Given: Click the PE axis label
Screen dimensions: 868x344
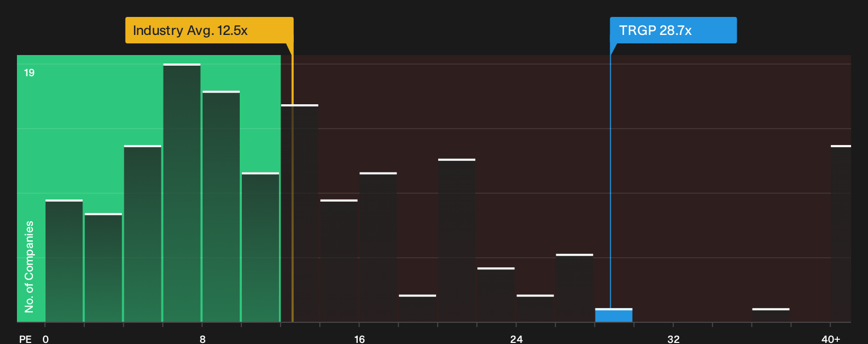Looking at the screenshot, I should click(x=25, y=339).
